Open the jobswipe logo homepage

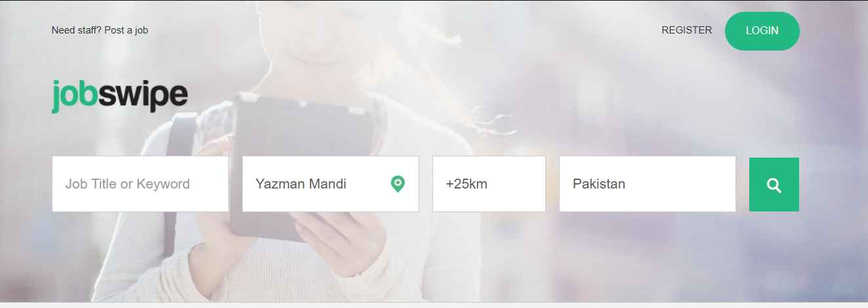[x=119, y=96]
